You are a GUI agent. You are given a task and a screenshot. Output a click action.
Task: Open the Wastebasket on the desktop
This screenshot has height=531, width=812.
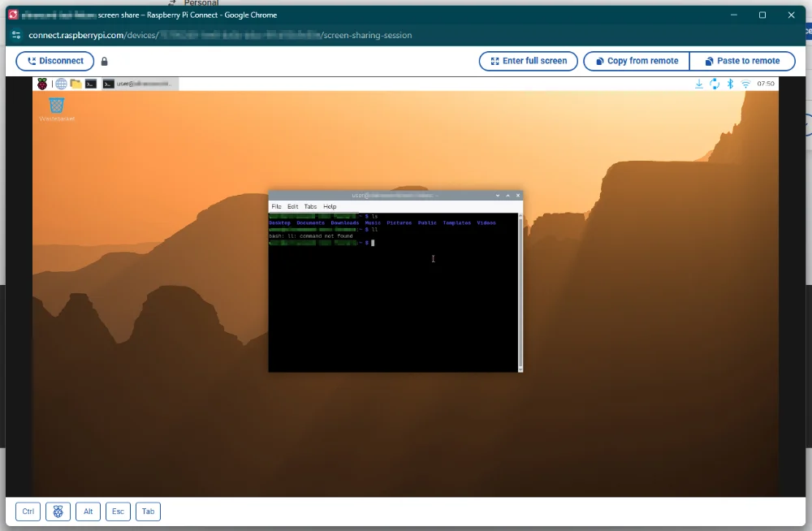pos(57,106)
